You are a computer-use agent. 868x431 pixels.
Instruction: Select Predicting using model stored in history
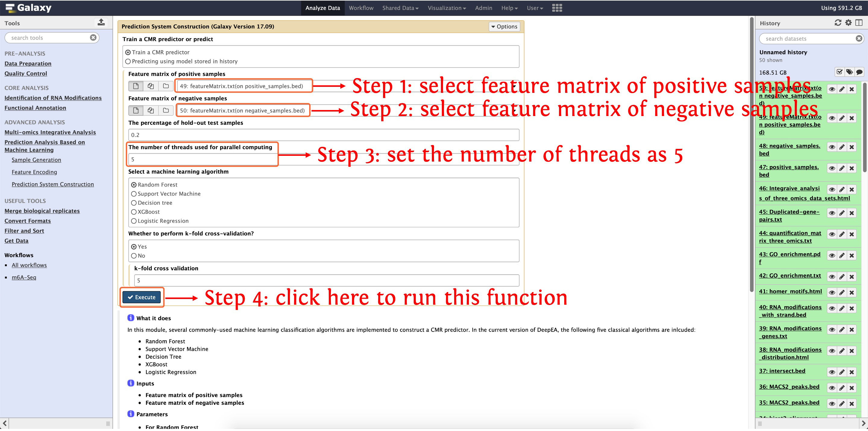(x=128, y=62)
